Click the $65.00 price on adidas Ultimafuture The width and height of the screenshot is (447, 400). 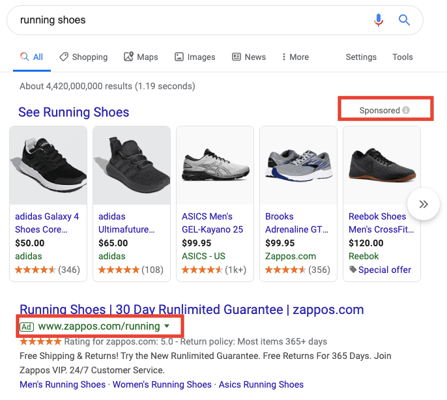(113, 243)
